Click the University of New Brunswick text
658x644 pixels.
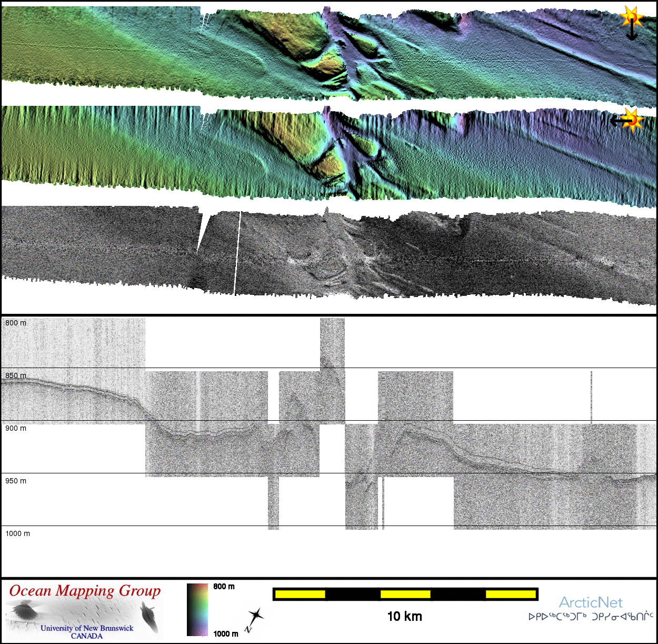coord(87,628)
